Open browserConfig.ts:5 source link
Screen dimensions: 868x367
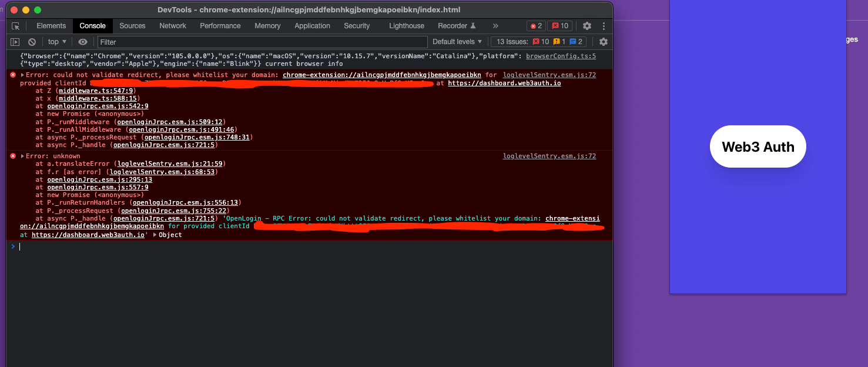[561, 56]
